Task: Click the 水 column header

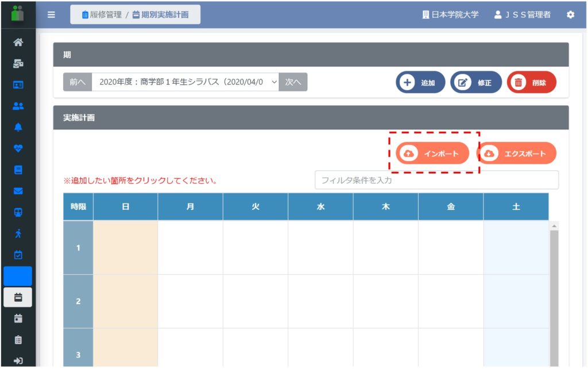Action: [x=320, y=206]
